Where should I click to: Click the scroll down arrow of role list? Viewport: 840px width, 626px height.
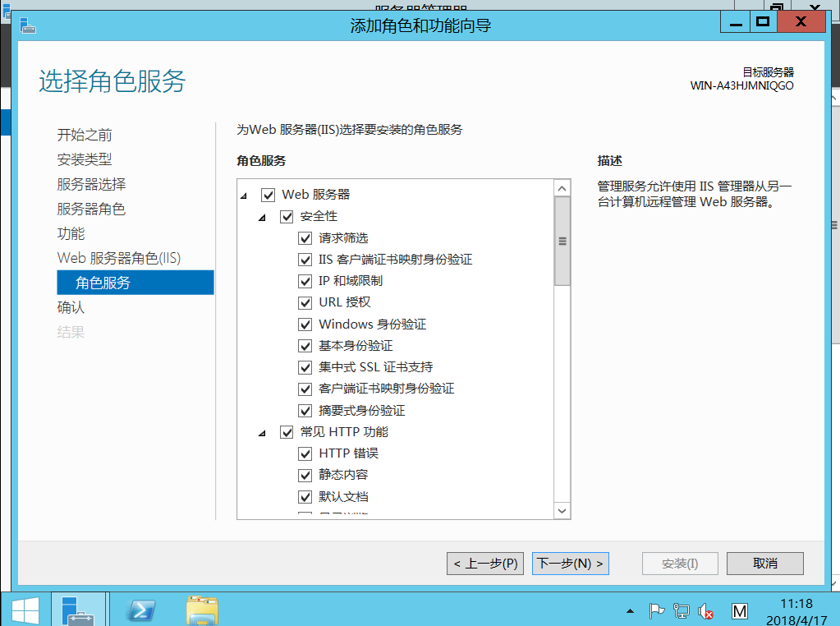(562, 511)
